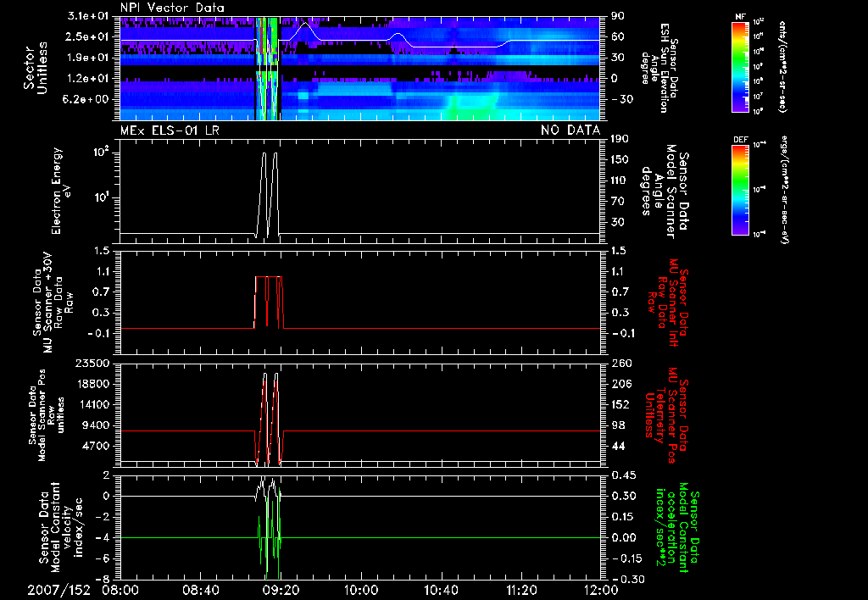Image resolution: width=868 pixels, height=600 pixels.
Task: Click the 08:40 time axis label
Action: tap(200, 590)
